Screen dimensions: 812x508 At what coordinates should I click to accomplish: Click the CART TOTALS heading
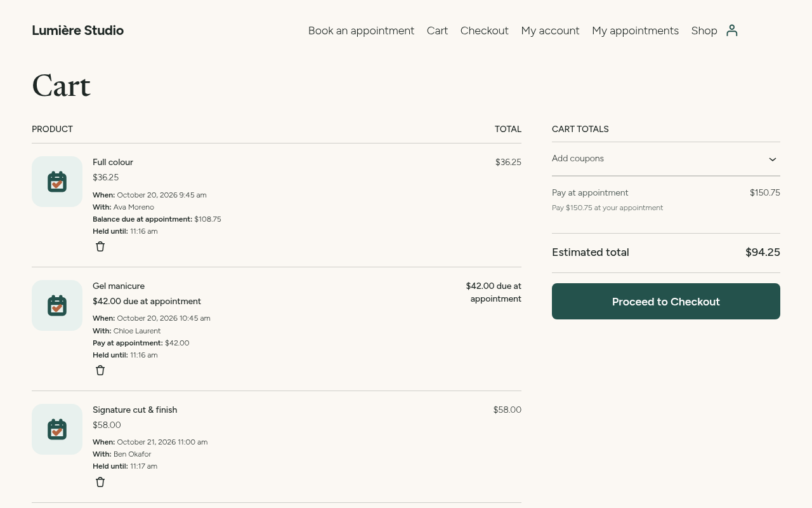580,129
